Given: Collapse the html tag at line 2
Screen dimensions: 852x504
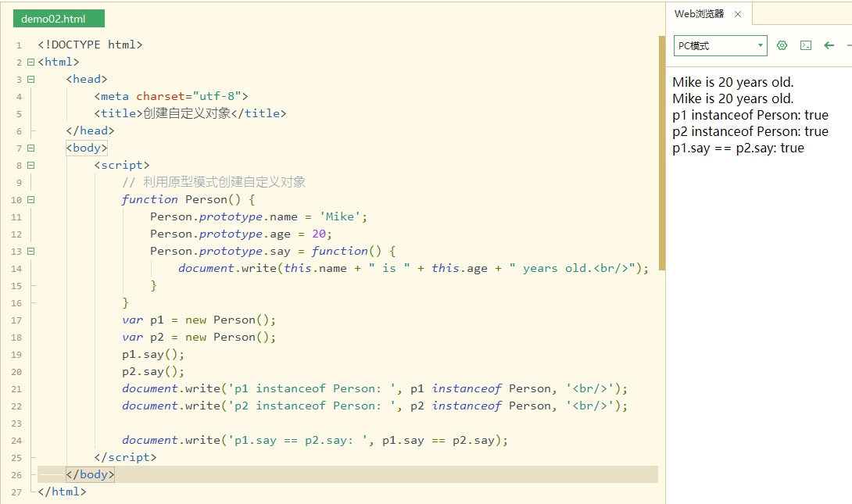Looking at the screenshot, I should coord(31,62).
